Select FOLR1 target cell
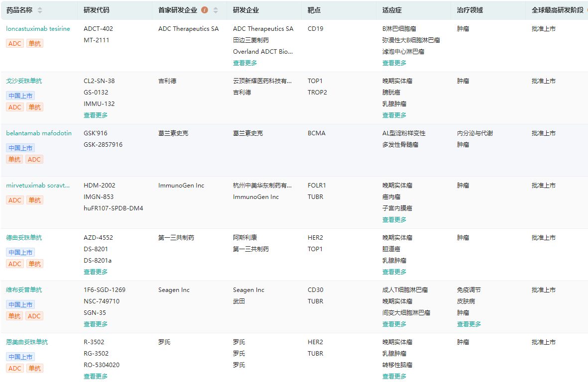This screenshot has width=588, height=382. point(317,186)
